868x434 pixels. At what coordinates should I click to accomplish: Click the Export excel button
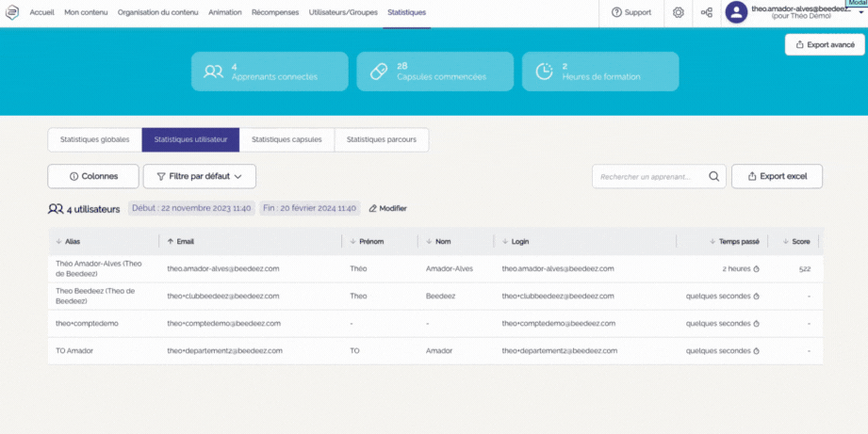pos(777,176)
